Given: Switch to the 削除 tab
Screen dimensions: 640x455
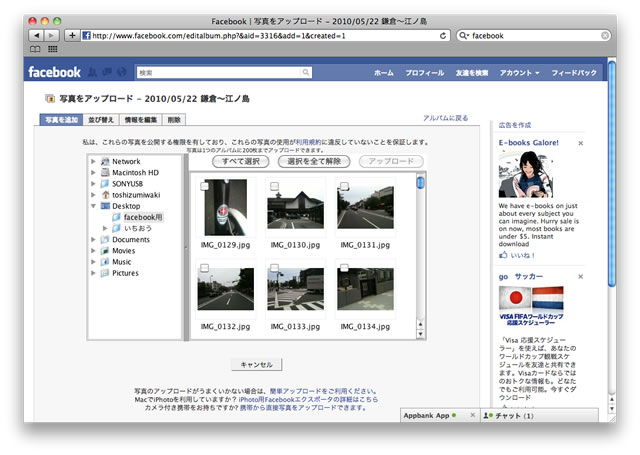Looking at the screenshot, I should click(174, 120).
